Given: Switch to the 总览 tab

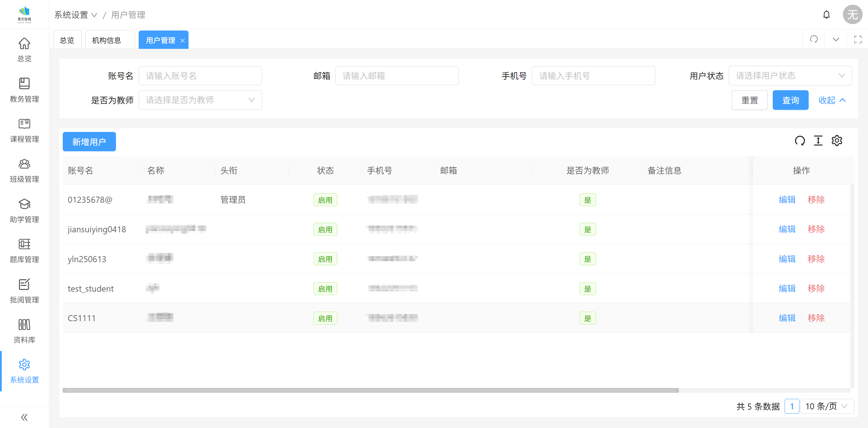Looking at the screenshot, I should pyautogui.click(x=67, y=40).
